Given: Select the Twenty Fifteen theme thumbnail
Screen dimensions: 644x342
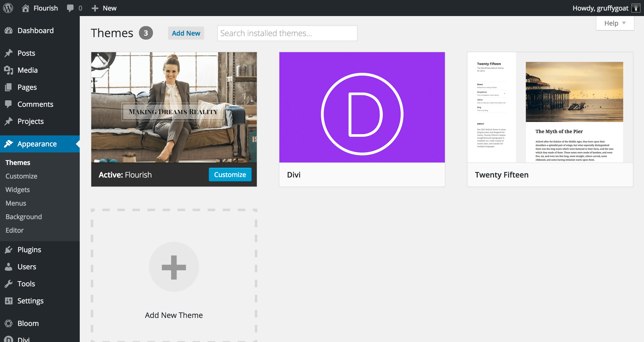Looking at the screenshot, I should click(x=550, y=107).
